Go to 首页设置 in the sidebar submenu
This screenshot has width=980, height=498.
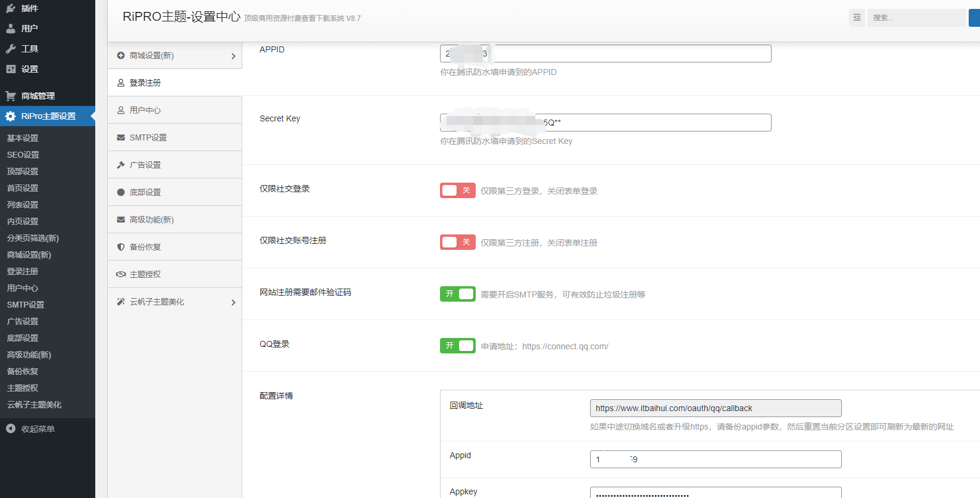pos(23,188)
